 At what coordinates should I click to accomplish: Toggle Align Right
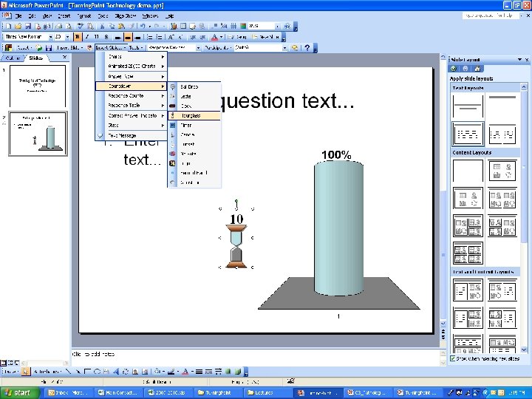coord(137,37)
